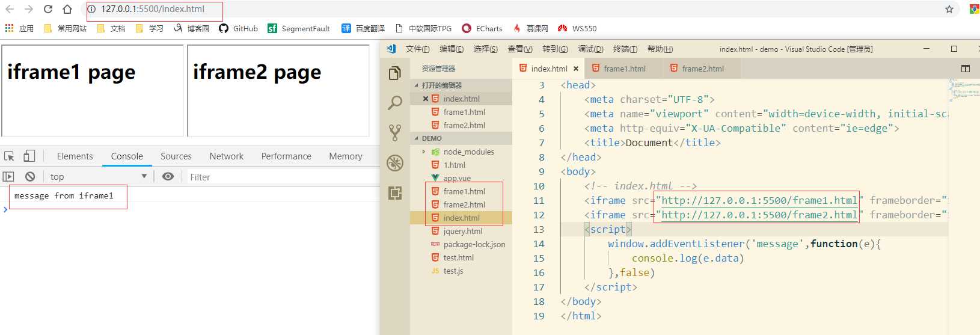Switch to the Performance tab in DevTools
Screen dimensions: 980x335
click(286, 156)
